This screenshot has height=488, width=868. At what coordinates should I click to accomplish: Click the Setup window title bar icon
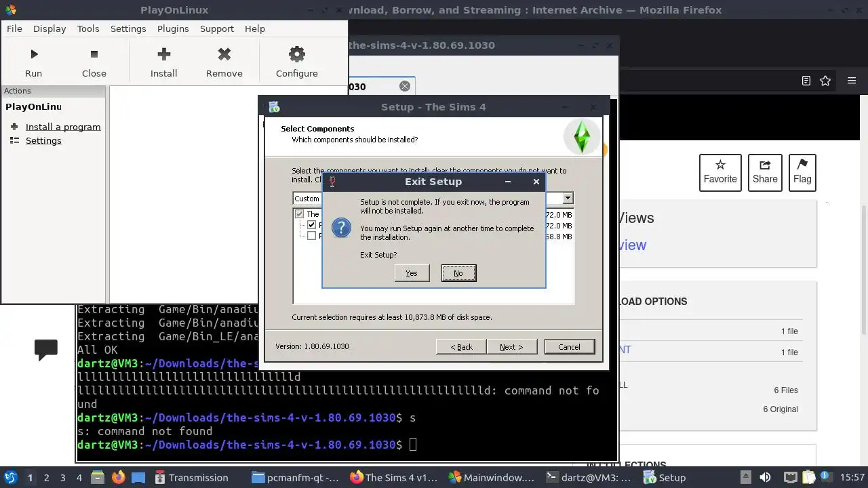[274, 106]
